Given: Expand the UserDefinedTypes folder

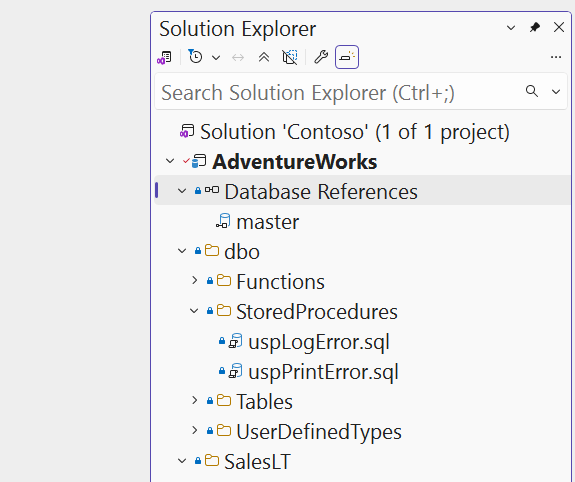Looking at the screenshot, I should pos(195,431).
